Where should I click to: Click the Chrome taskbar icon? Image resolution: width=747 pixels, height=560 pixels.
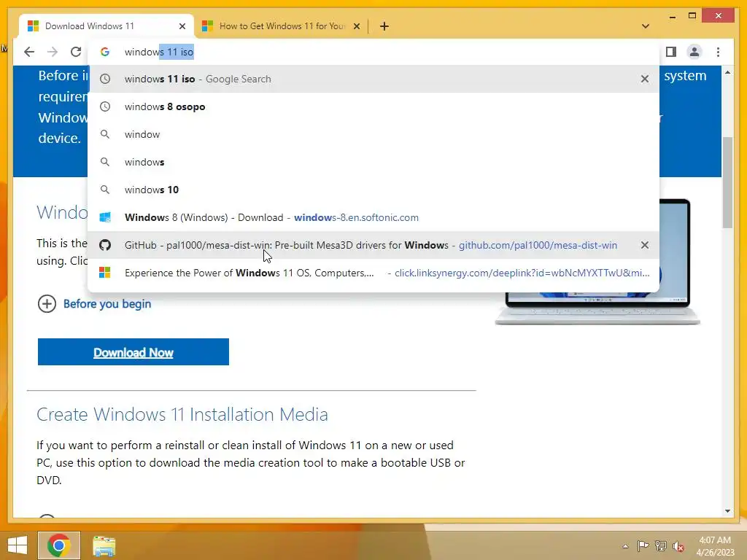coord(59,545)
